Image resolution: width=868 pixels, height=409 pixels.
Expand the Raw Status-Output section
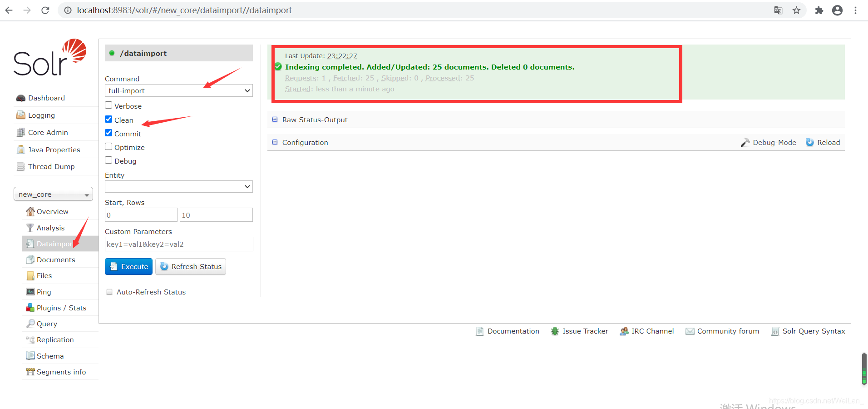click(315, 120)
